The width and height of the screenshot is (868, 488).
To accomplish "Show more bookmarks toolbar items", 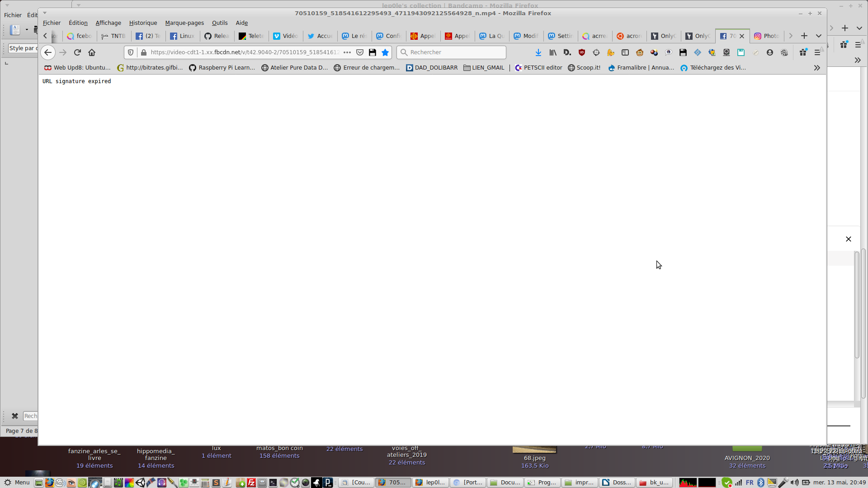I will point(816,68).
